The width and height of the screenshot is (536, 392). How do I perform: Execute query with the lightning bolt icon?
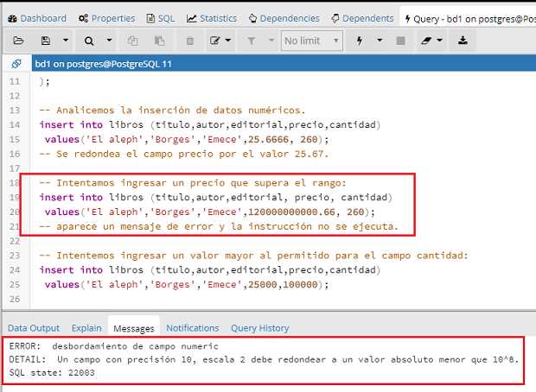360,41
